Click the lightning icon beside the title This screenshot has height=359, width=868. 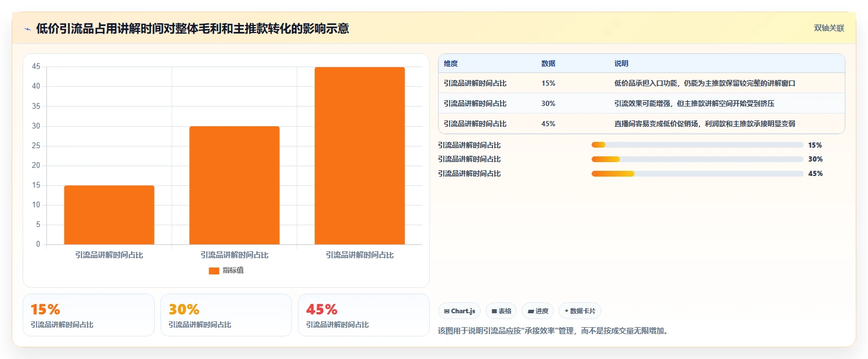(x=28, y=29)
